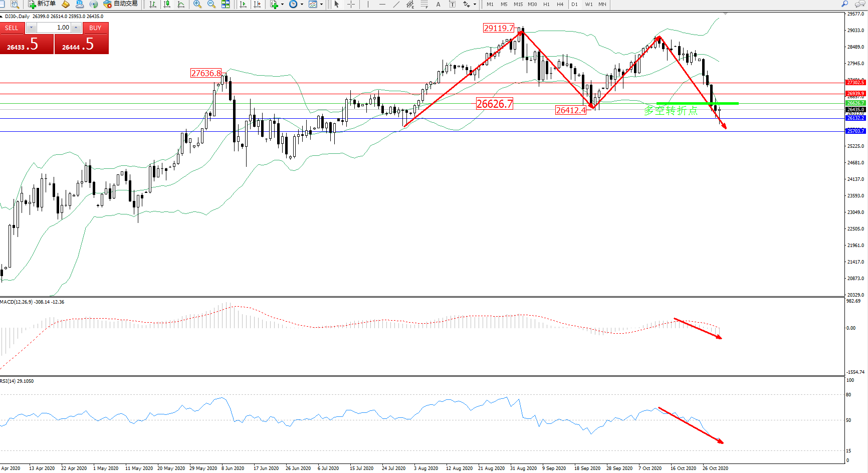This screenshot has height=473, width=868.
Task: Zoom out of the chart
Action: pyautogui.click(x=211, y=4)
